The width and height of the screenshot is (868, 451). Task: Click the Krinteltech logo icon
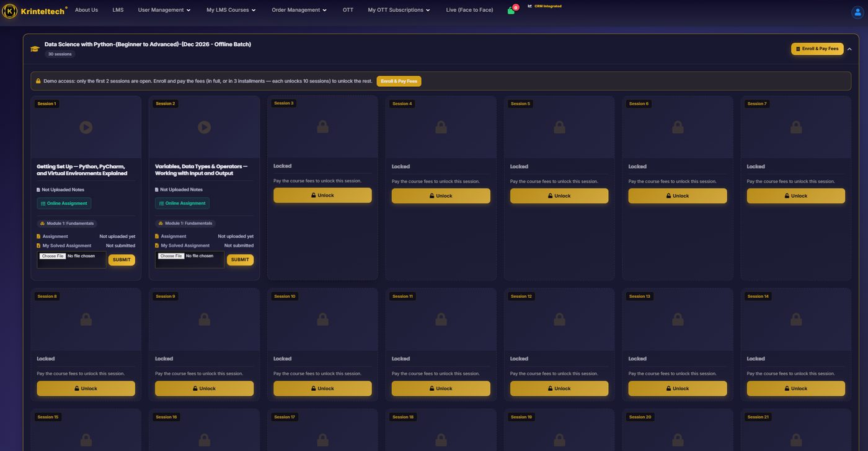[10, 11]
